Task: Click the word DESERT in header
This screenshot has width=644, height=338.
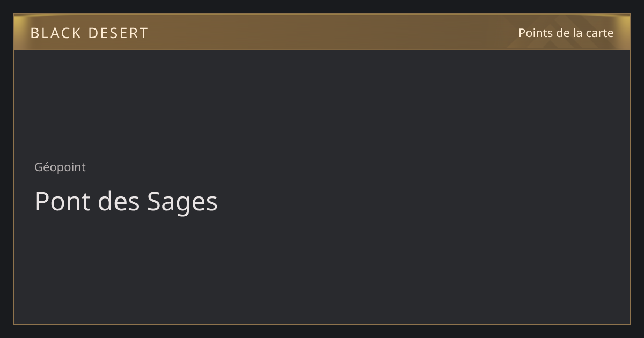Action: (x=118, y=33)
